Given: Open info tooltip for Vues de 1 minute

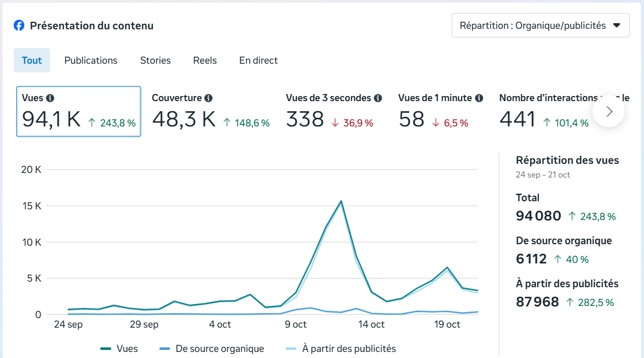Looking at the screenshot, I should point(479,98).
